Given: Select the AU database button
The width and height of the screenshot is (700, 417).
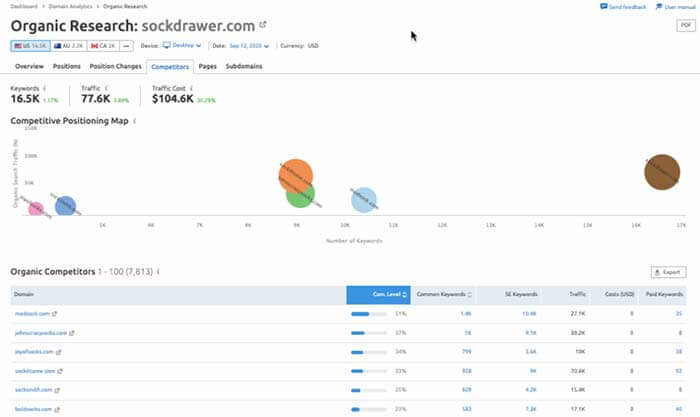Looking at the screenshot, I should coord(69,46).
